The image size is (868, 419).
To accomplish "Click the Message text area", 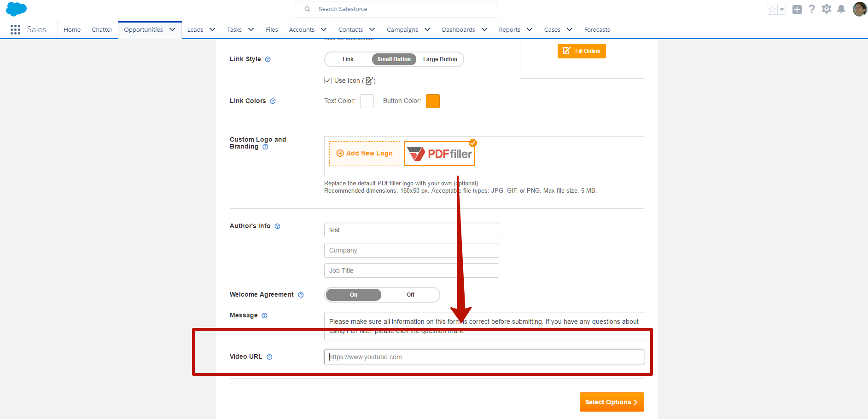I will (x=484, y=326).
